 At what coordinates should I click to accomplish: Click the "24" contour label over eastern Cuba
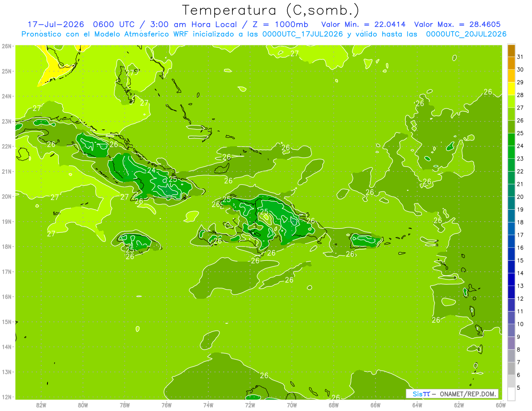(151, 170)
